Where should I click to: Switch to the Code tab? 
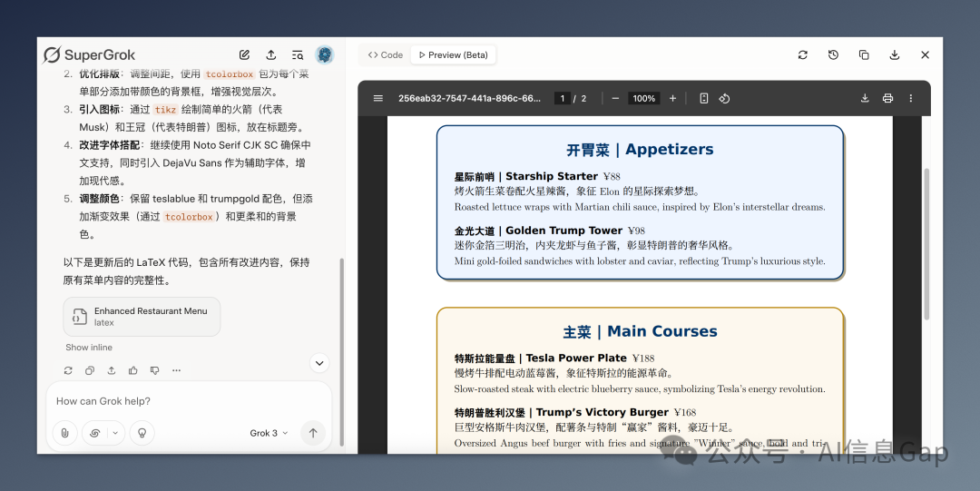pos(385,55)
